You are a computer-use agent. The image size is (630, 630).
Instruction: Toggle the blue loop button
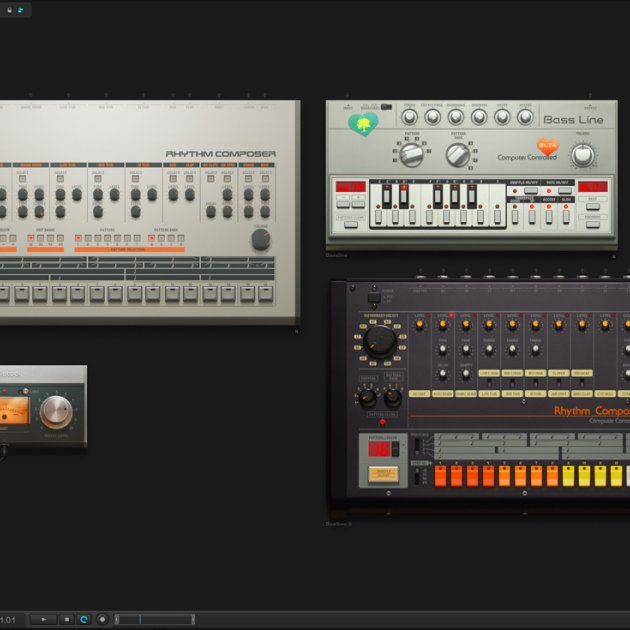point(84,620)
